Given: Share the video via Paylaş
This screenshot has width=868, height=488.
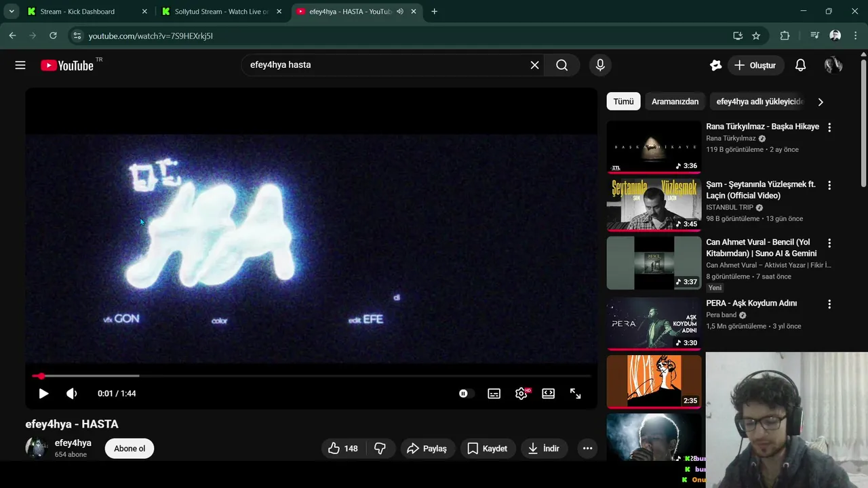Looking at the screenshot, I should tap(427, 448).
